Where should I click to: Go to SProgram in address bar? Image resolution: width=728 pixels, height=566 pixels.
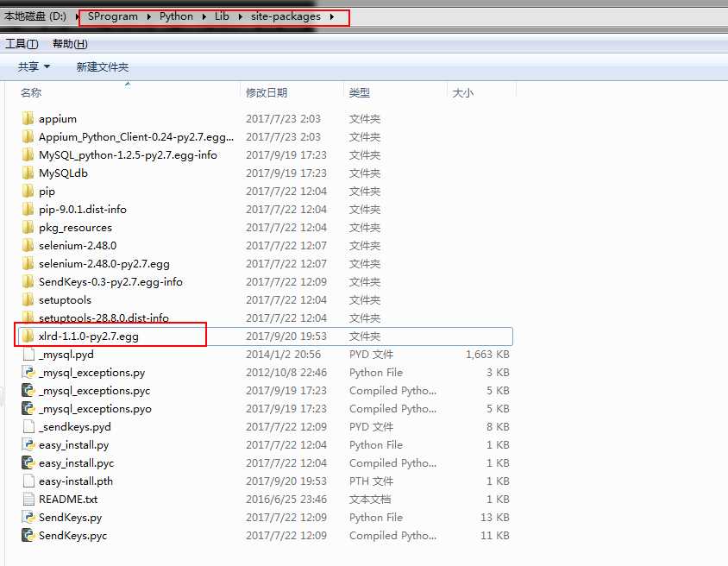click(113, 16)
